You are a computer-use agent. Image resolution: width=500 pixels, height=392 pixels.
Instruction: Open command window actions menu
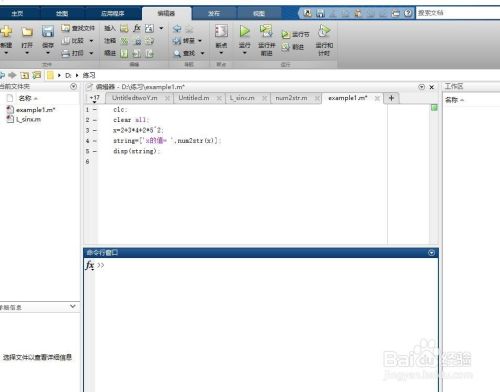tap(431, 253)
